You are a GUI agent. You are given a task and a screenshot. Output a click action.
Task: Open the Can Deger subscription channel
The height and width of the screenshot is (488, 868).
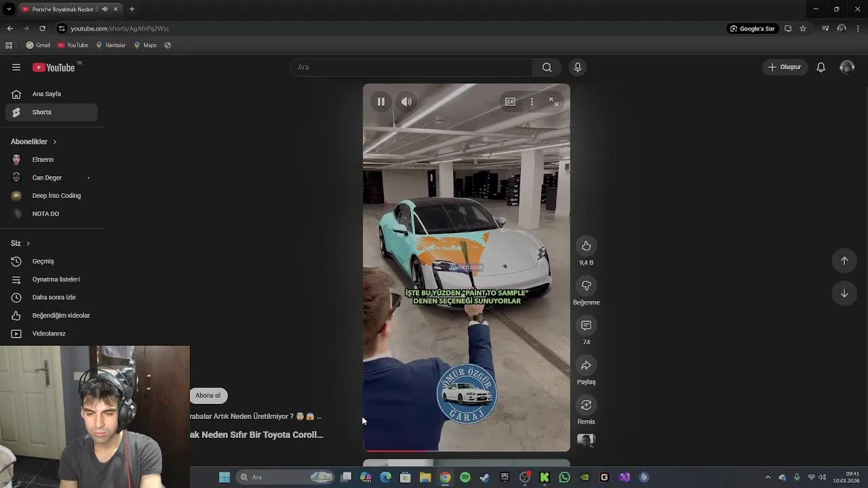52,178
